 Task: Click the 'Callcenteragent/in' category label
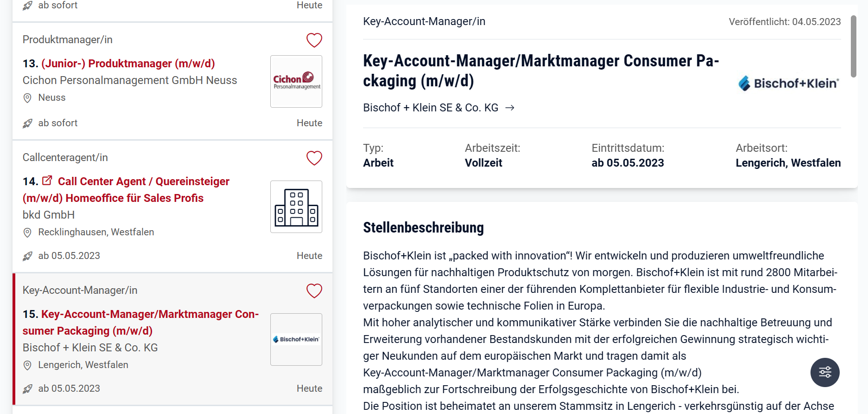click(65, 158)
